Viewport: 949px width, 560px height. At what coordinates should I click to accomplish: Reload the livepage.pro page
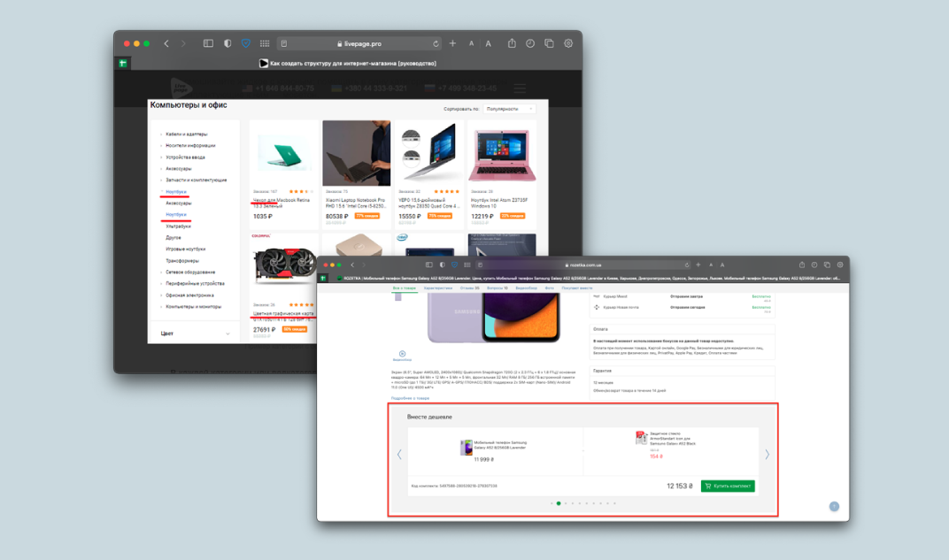point(436,43)
